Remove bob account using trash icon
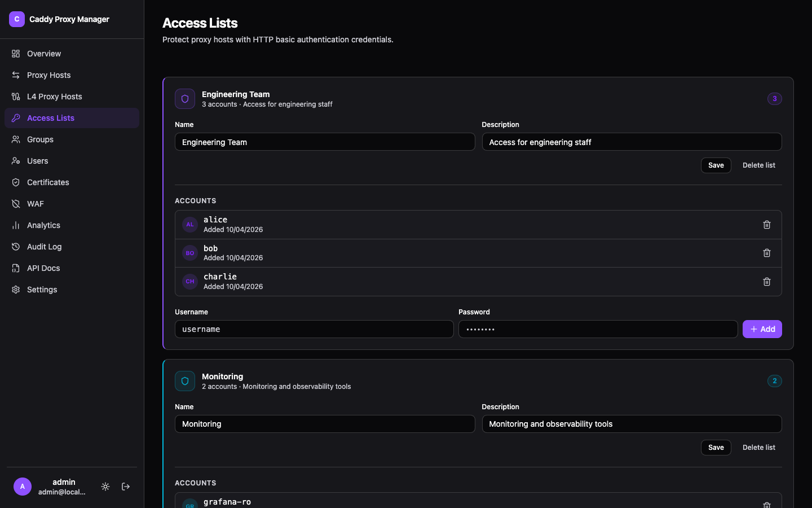The width and height of the screenshot is (812, 508). (x=766, y=253)
